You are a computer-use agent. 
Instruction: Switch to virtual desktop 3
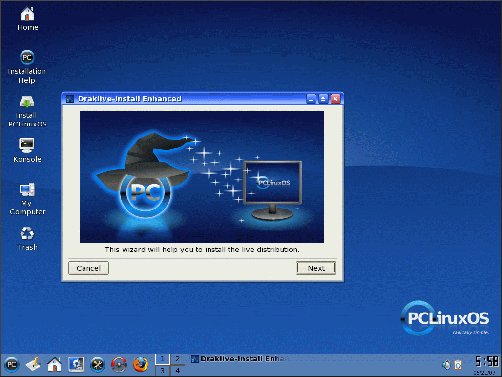(x=163, y=370)
